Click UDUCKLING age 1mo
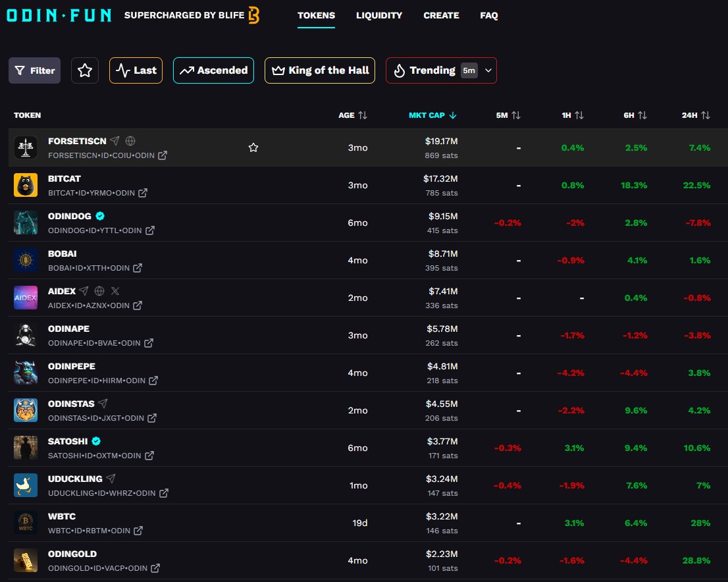 (359, 485)
